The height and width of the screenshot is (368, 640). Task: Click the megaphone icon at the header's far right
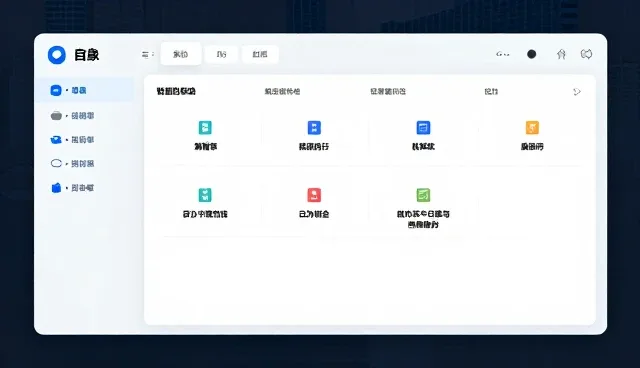pos(587,54)
